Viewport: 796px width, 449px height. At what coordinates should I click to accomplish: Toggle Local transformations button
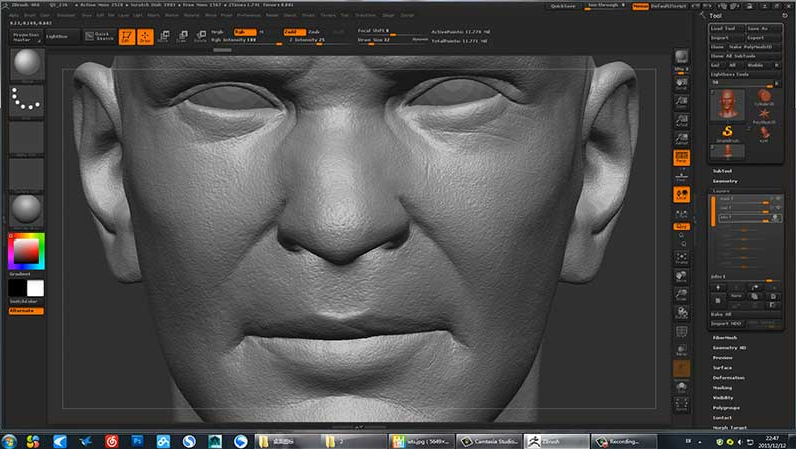[681, 195]
